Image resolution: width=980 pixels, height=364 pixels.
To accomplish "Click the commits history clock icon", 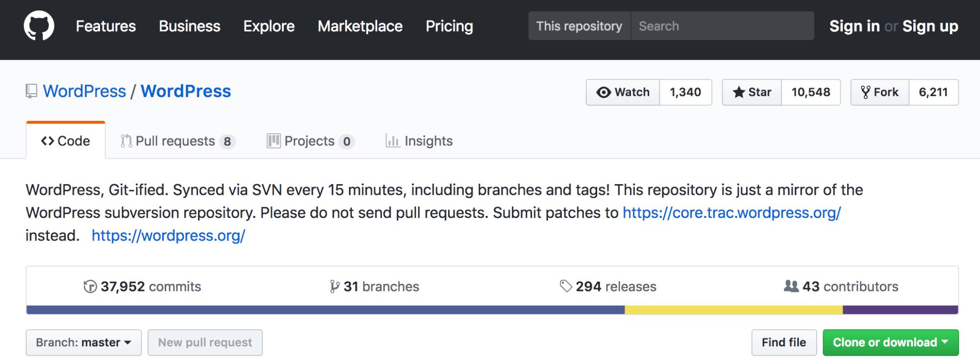I will tap(90, 287).
